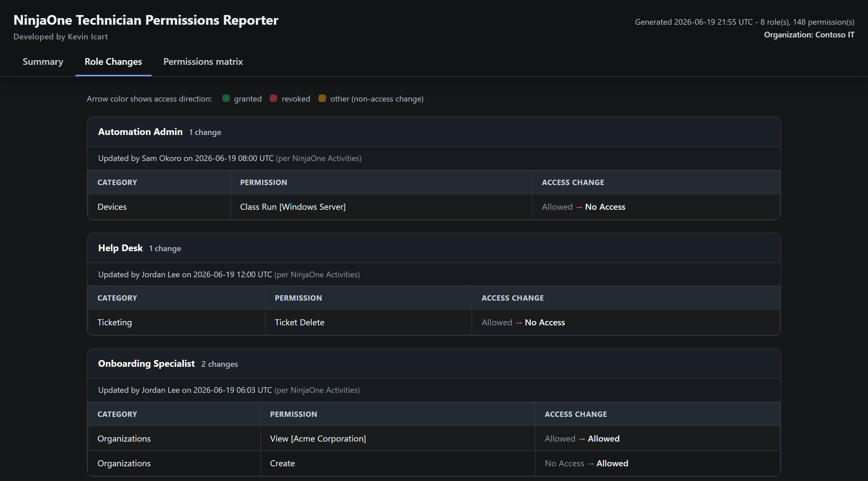Screen dimensions: 868x481
Task: Click the 'Organization: Contoso IT' label
Action: click(809, 35)
